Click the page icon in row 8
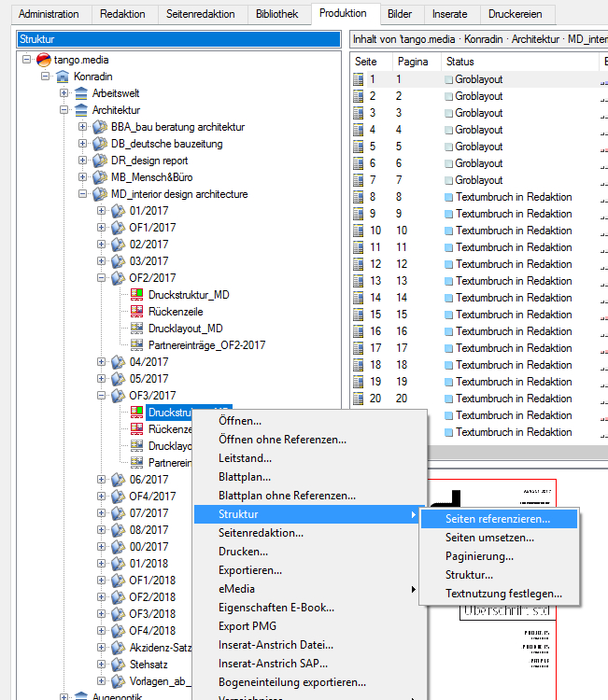This screenshot has width=608, height=700. pos(358,197)
